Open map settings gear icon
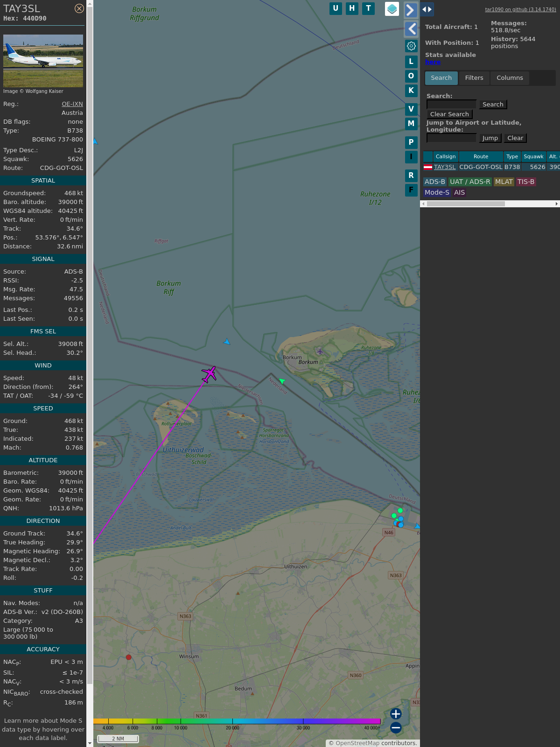 coord(411,46)
